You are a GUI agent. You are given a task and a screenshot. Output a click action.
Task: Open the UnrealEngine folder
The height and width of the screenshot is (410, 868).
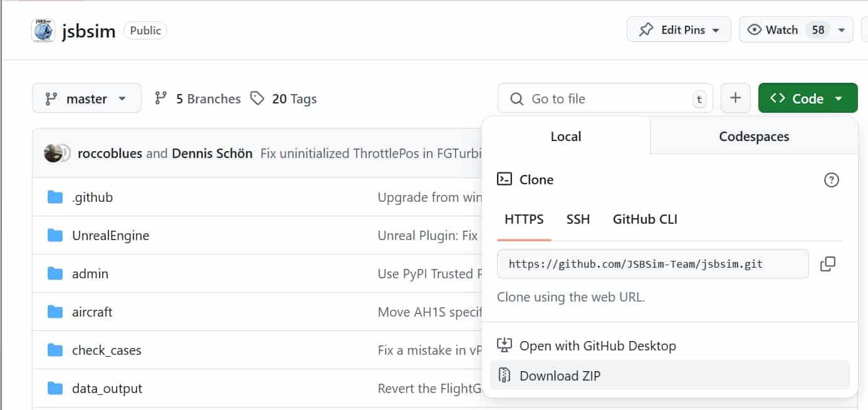coord(110,236)
